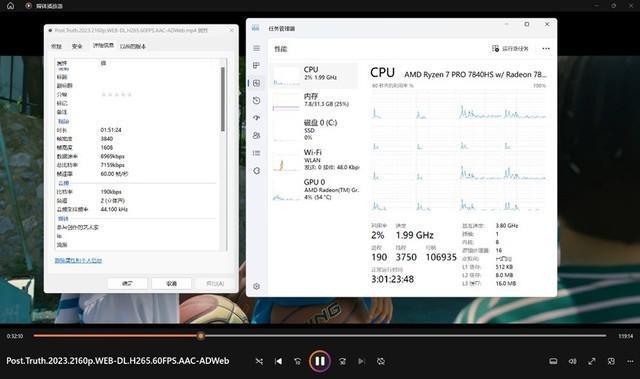Enter full screen in media player
The height and width of the screenshot is (379, 640).
click(592, 361)
